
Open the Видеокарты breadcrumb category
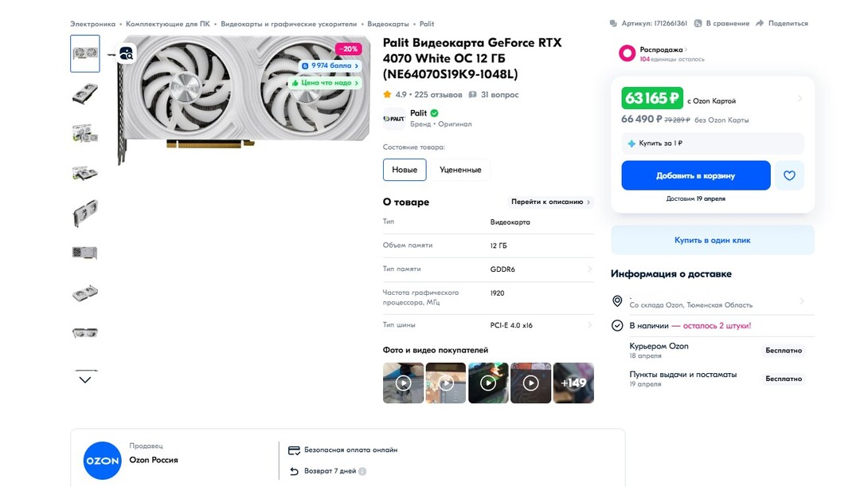388,24
